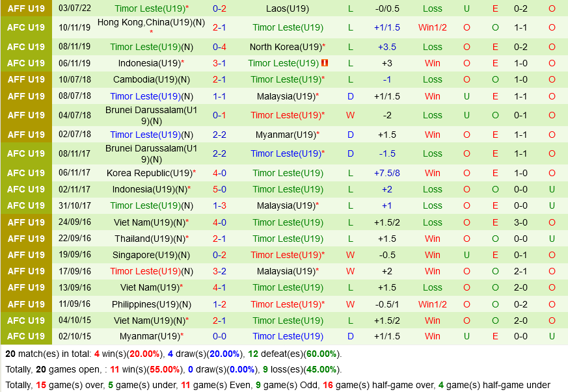Open Malaysia(U19) on the 31/10/17 row
568x392 pixels.
click(286, 205)
